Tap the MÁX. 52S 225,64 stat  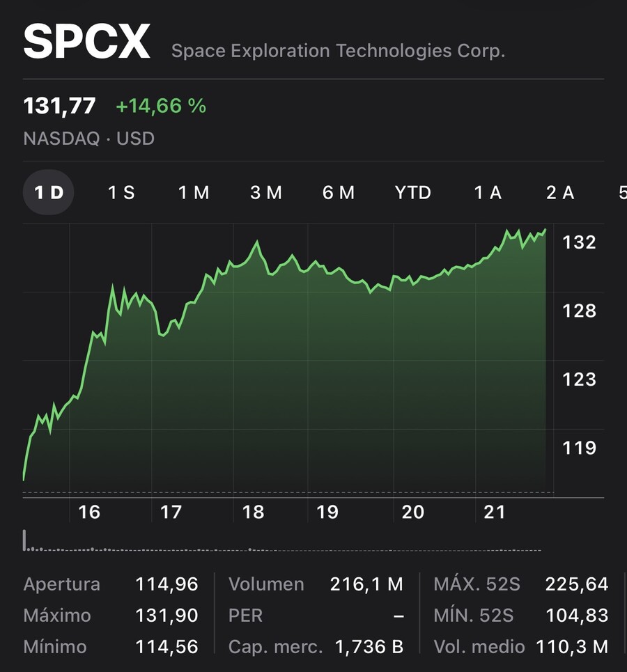[520, 584]
